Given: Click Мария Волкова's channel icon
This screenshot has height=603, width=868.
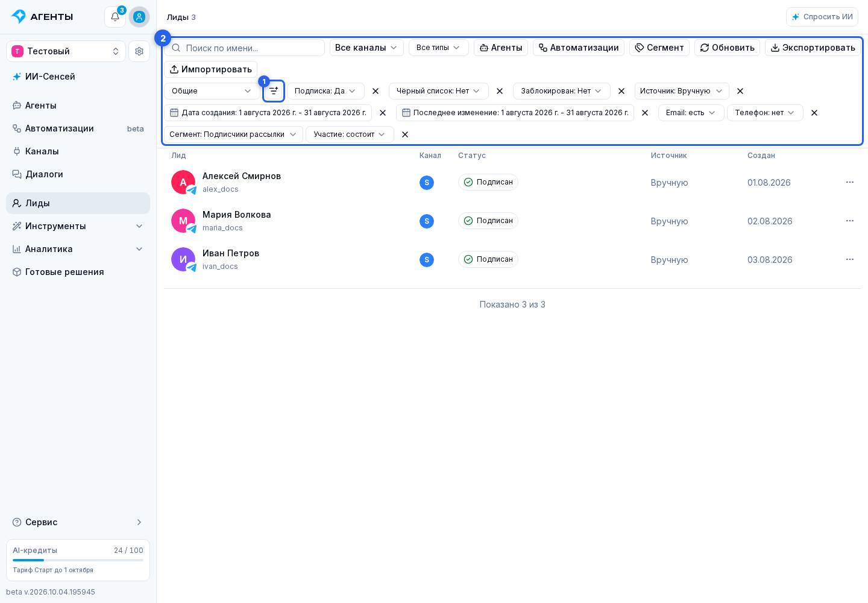Looking at the screenshot, I should tap(427, 221).
